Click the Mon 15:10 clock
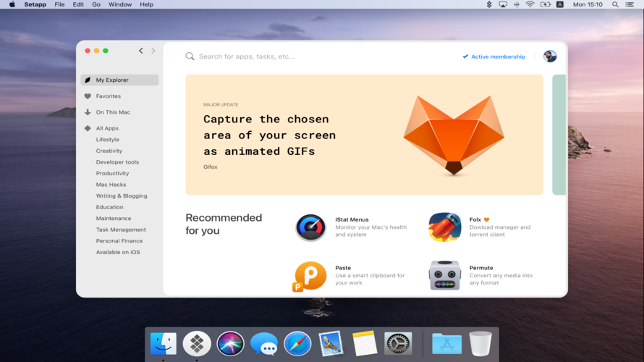Viewport: 644px width, 362px height. [x=588, y=4]
